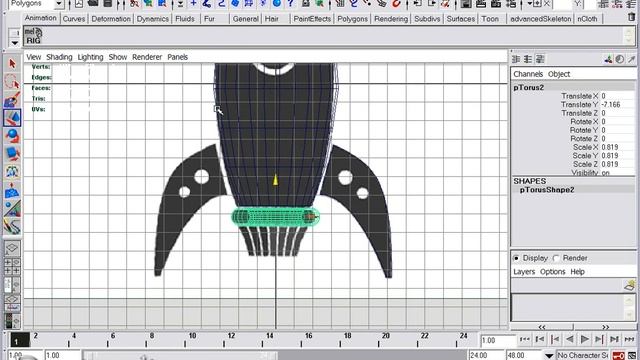The width and height of the screenshot is (640, 360).
Task: Open the viewport View menu
Action: tap(33, 57)
